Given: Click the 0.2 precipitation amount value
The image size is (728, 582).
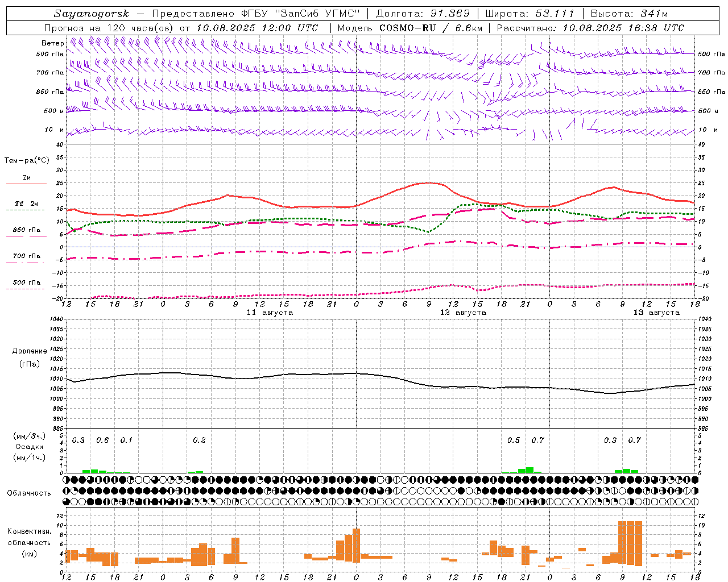Looking at the screenshot, I should click(x=199, y=440).
